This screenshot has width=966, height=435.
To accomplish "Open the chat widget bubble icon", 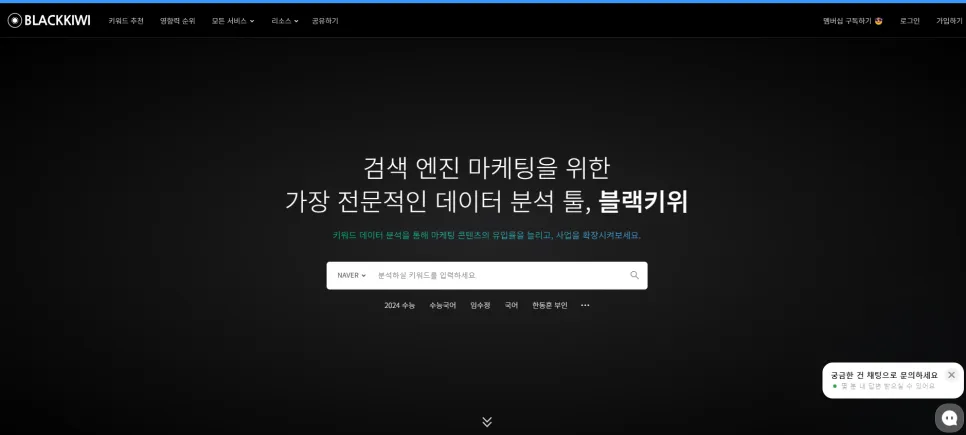I will (x=949, y=418).
